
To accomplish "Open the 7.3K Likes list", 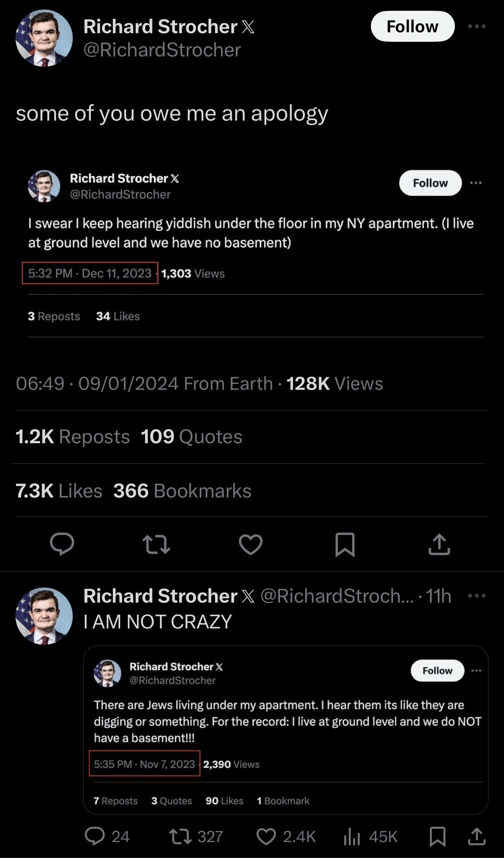I will tap(59, 491).
